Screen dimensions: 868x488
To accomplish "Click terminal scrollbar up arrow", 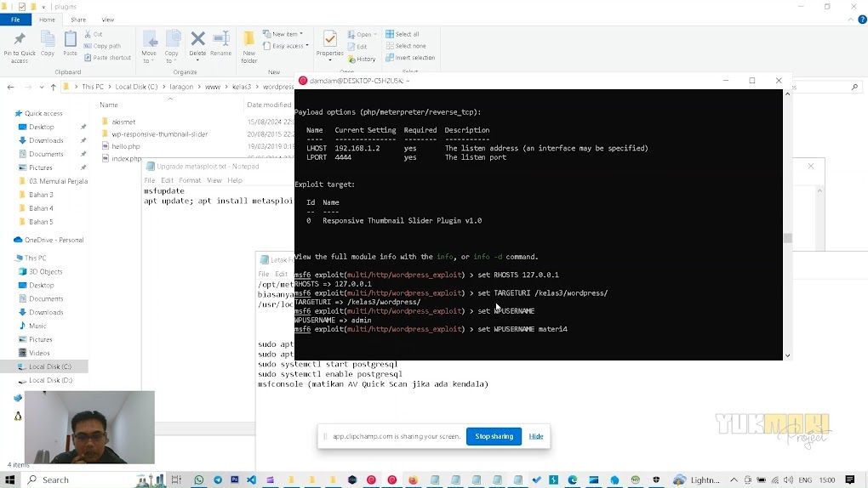I will pos(788,94).
